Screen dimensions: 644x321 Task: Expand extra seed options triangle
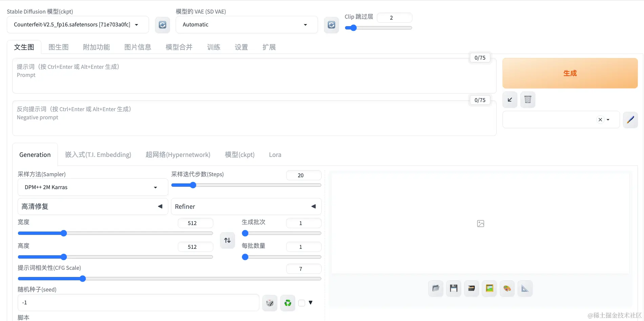point(310,303)
